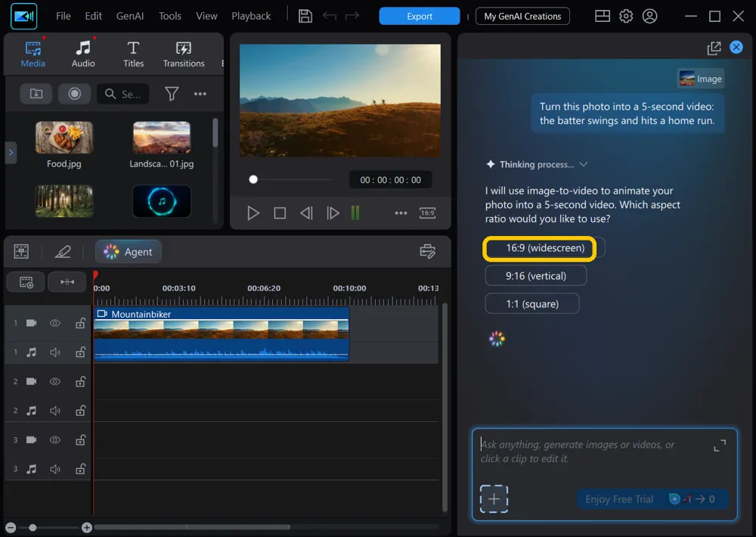Import media using the folder import icon
The height and width of the screenshot is (537, 756).
[x=36, y=94]
